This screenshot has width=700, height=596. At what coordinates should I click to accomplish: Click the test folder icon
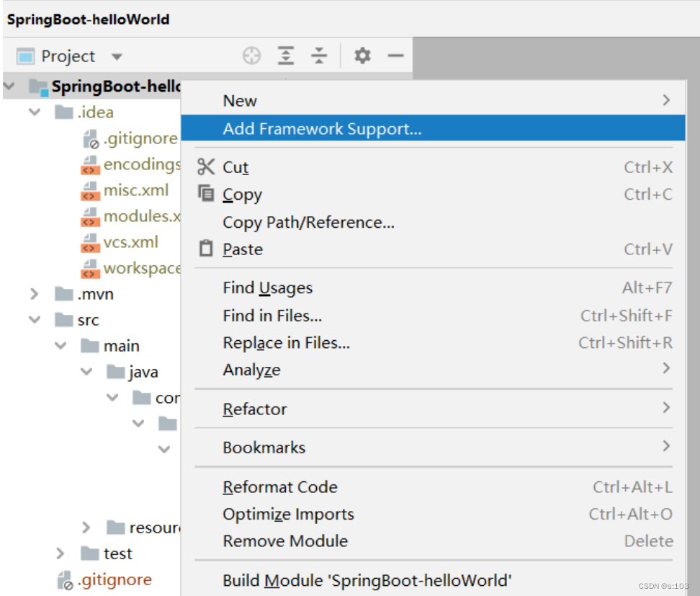point(90,553)
